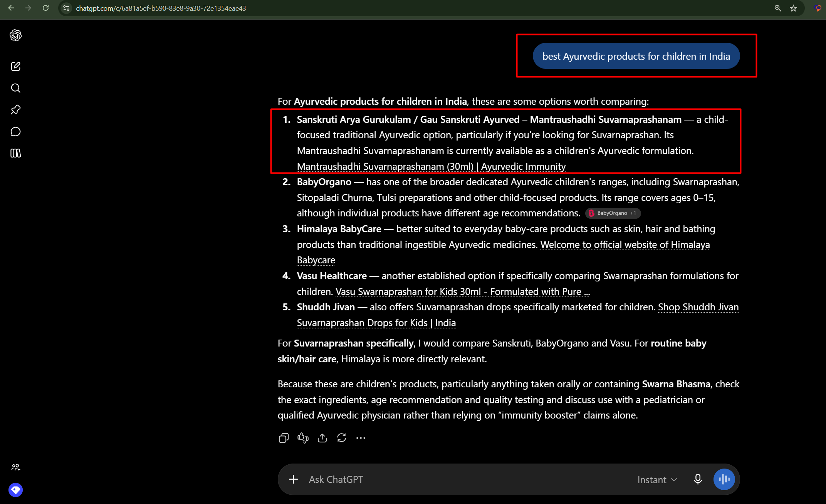The width and height of the screenshot is (826, 504).
Task: Copy the ChatGPT response
Action: pos(284,438)
